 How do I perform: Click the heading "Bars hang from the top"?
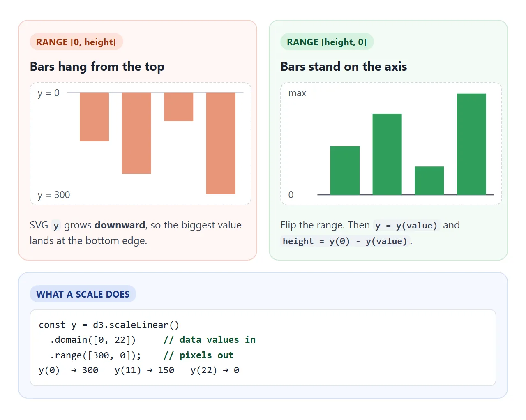point(97,67)
